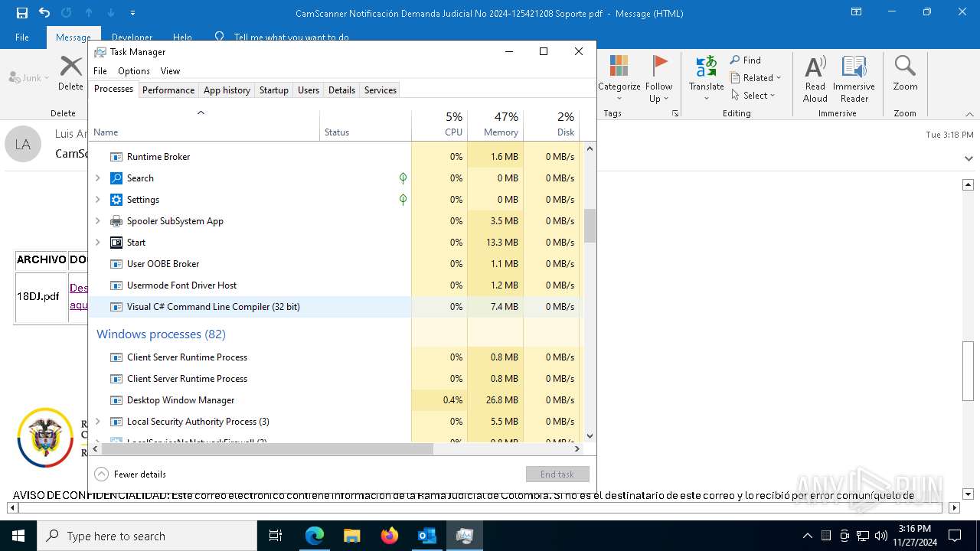
Task: Click Outlook message vertical scrollbar thumb
Action: click(968, 370)
